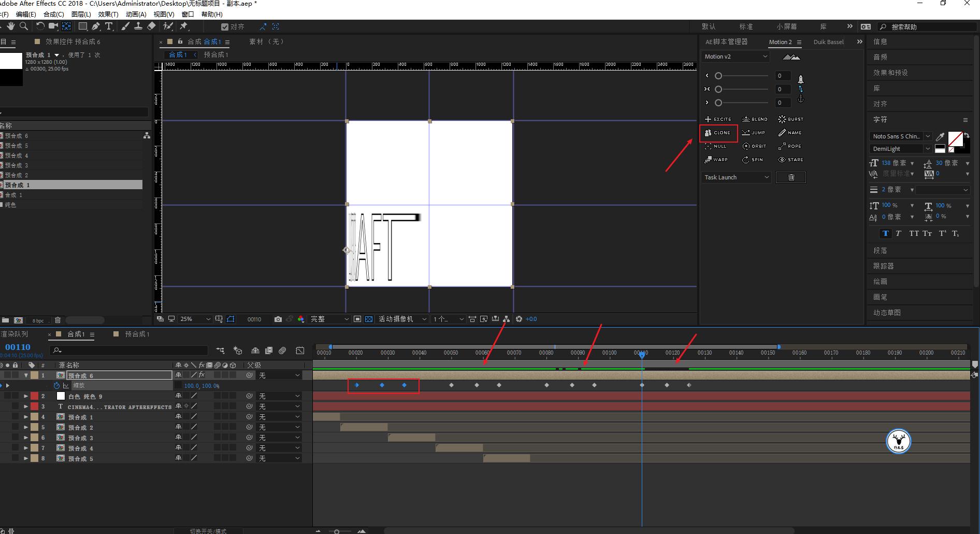This screenshot has width=980, height=534.
Task: Click the top easing slider handle in Motion 2
Action: [x=718, y=76]
